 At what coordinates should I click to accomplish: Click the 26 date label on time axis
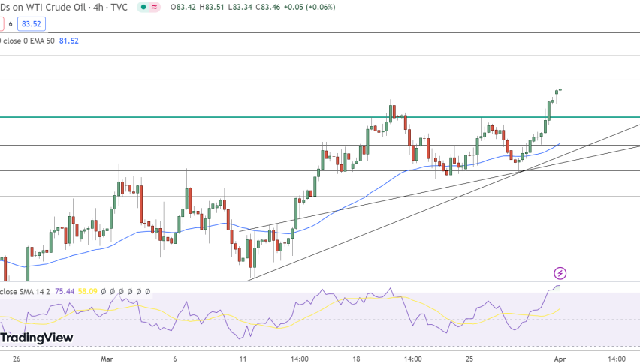(17, 359)
